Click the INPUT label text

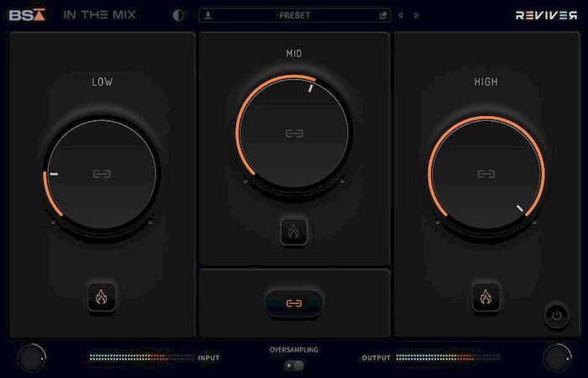pyautogui.click(x=208, y=358)
